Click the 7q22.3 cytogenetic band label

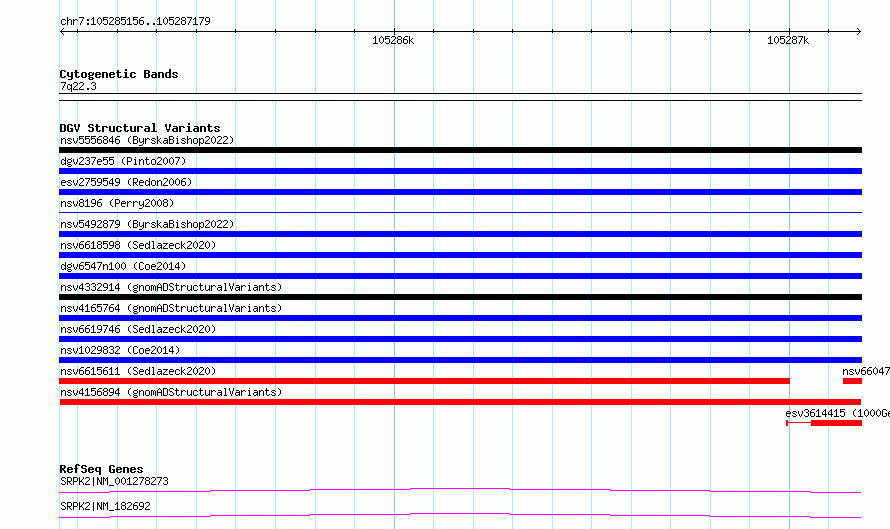pyautogui.click(x=78, y=86)
